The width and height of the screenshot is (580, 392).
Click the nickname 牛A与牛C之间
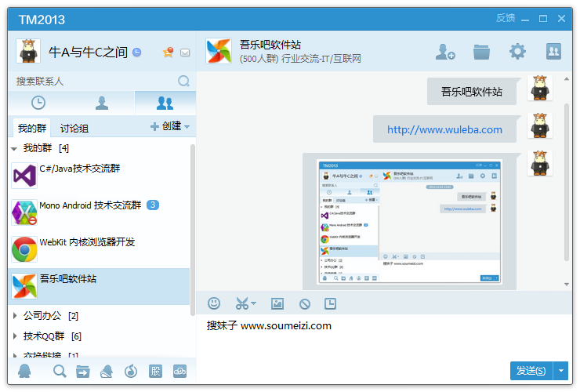(x=88, y=53)
